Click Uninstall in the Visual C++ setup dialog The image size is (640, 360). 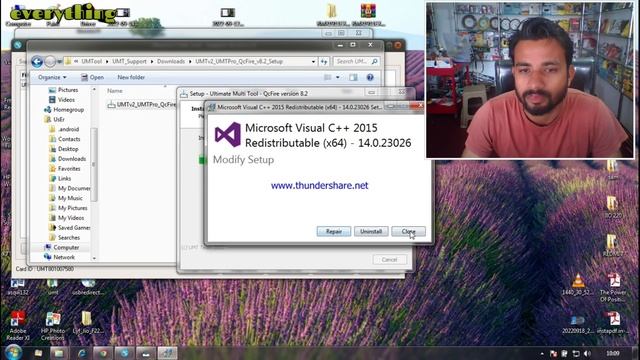[371, 231]
